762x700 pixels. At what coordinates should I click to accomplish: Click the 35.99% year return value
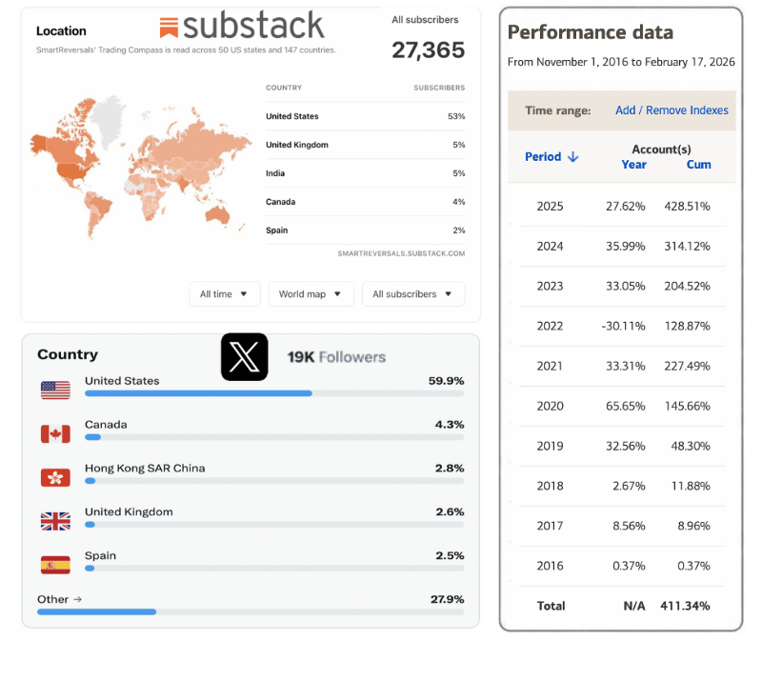(625, 247)
